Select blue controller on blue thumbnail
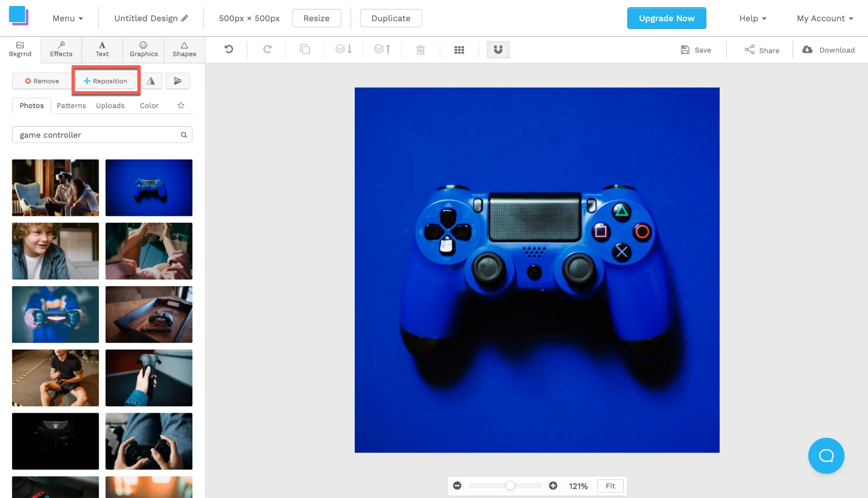The image size is (868, 498). click(x=149, y=188)
